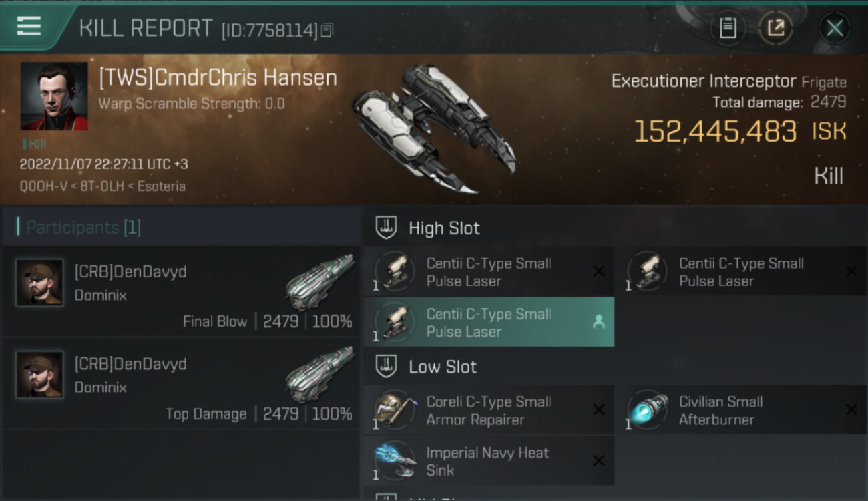Image resolution: width=868 pixels, height=501 pixels.
Task: Click the highlighted Centii C-Type Small Pulse Laser
Action: pyautogui.click(x=488, y=323)
